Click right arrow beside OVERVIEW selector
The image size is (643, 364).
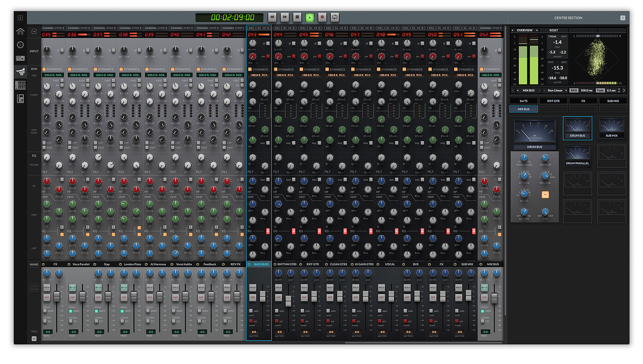point(537,30)
